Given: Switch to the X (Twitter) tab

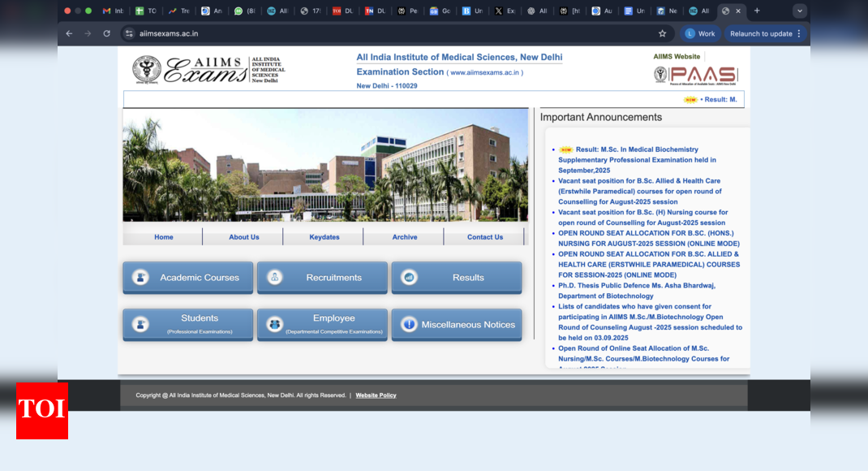Looking at the screenshot, I should (504, 11).
